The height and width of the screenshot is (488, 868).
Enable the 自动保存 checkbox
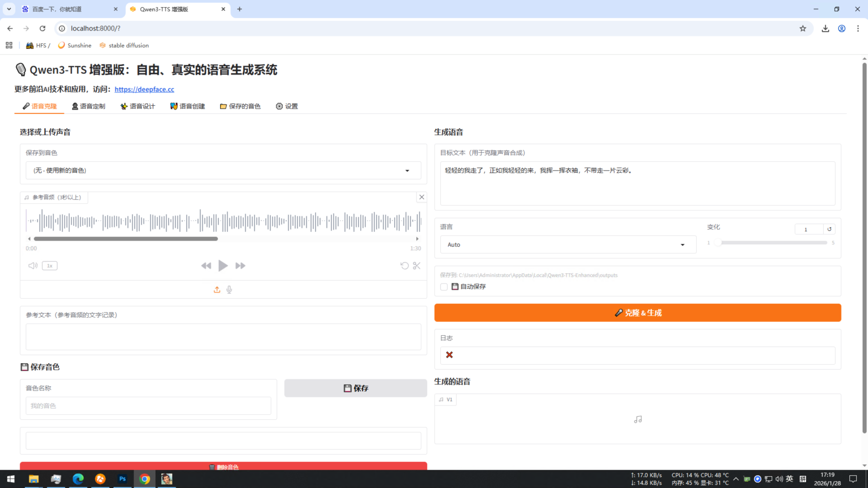tap(444, 287)
